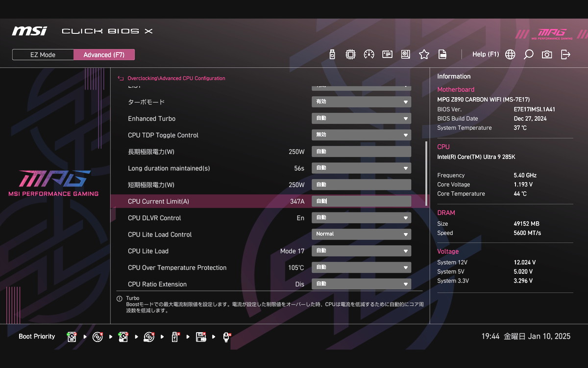Open ターボモード dropdown
Image resolution: width=588 pixels, height=368 pixels.
tap(362, 102)
